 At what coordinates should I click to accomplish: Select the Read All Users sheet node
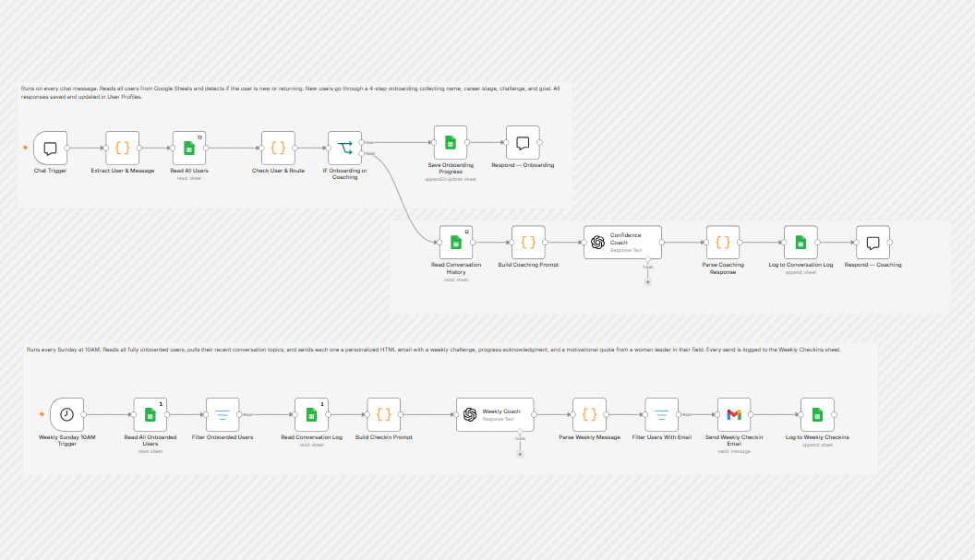coord(189,148)
